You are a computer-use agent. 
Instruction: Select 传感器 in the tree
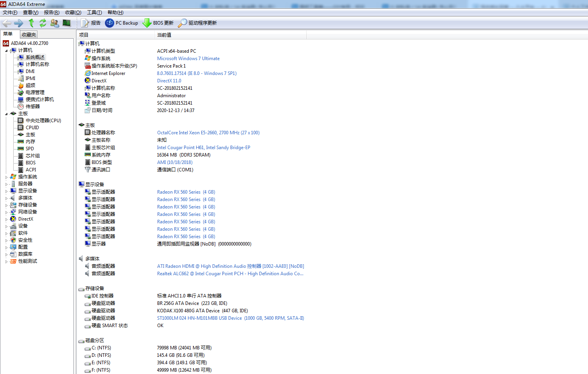tap(33, 107)
